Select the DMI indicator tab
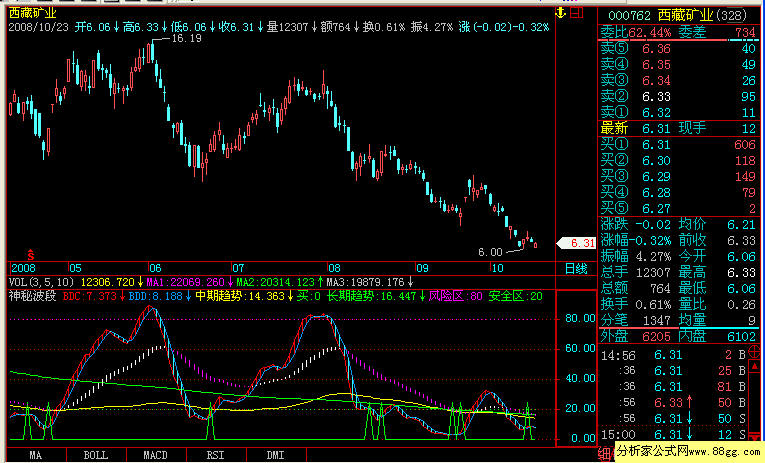 click(276, 455)
